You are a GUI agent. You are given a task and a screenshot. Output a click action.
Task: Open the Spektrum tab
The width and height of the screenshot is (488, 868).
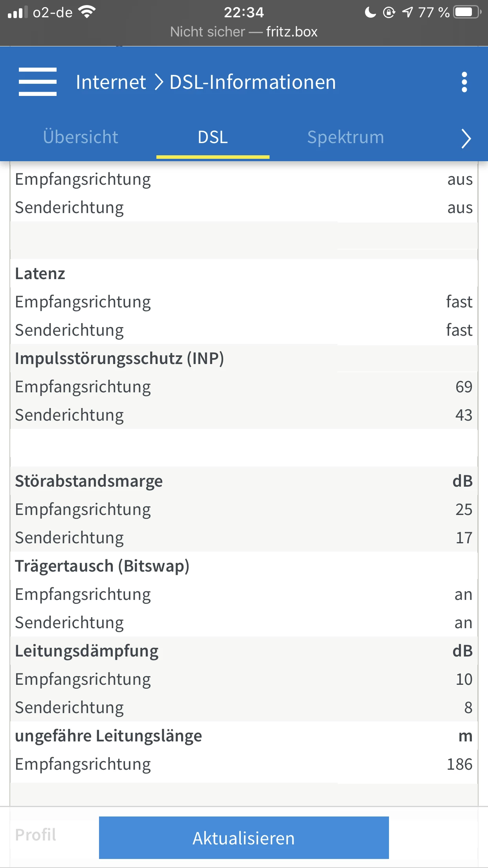[345, 137]
